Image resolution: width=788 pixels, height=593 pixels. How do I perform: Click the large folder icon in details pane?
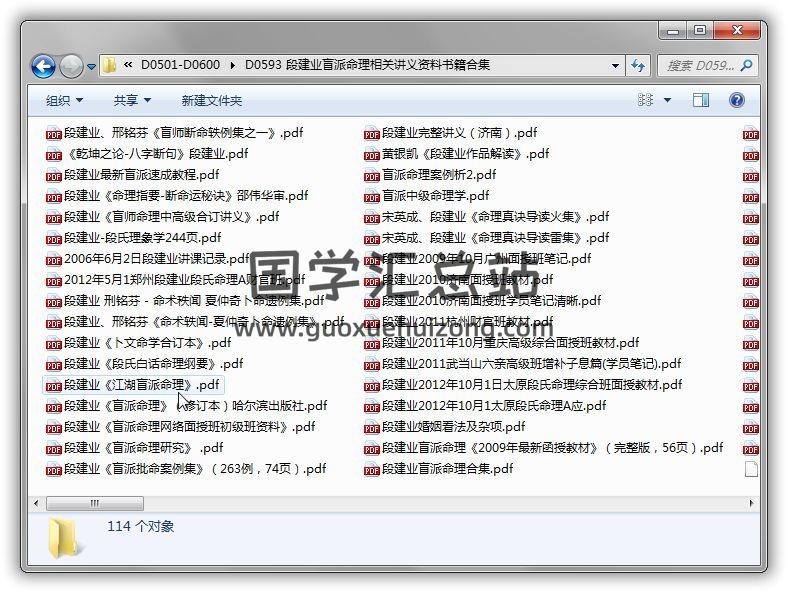[x=65, y=539]
